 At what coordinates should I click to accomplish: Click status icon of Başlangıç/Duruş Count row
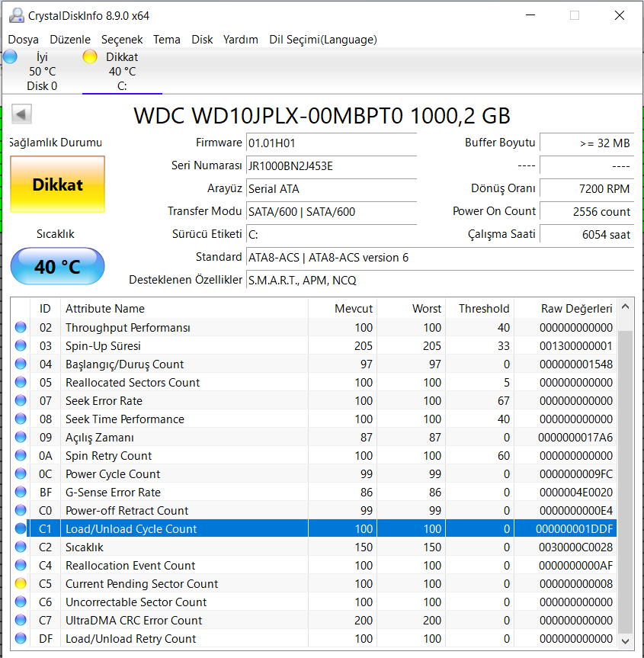[21, 364]
